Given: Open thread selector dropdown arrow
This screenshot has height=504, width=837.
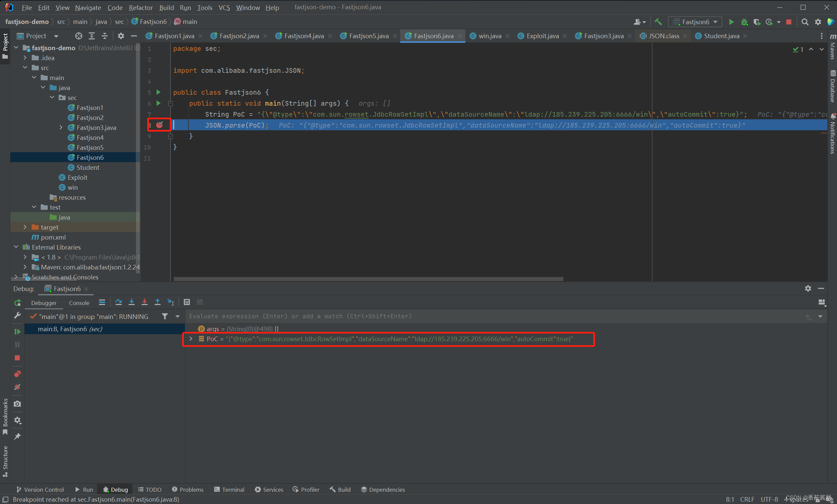Looking at the screenshot, I should (178, 316).
